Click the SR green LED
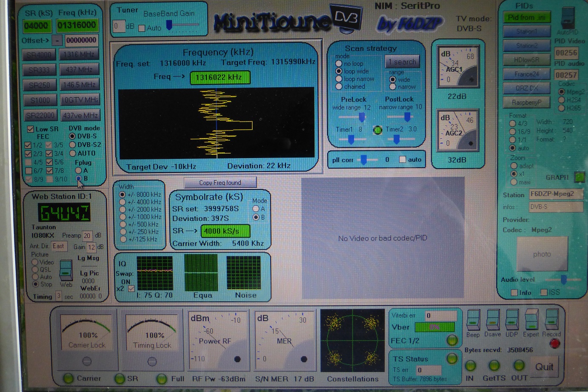The width and height of the screenshot is (588, 392). (120, 378)
